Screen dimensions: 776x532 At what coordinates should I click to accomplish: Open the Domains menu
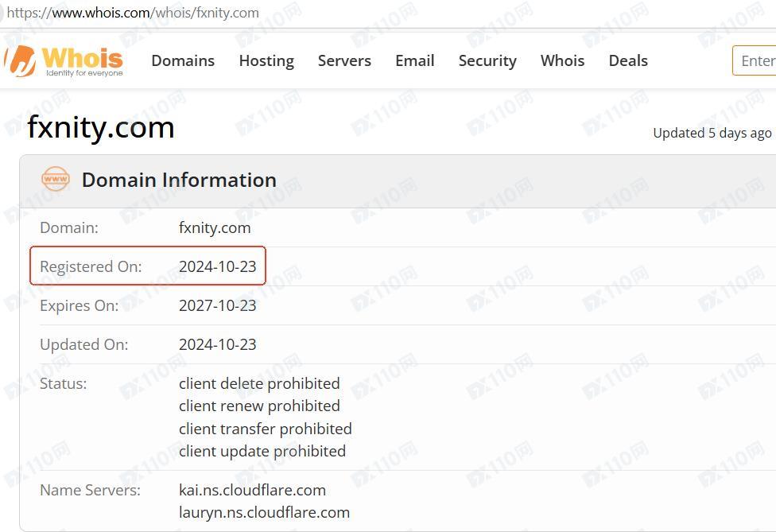(x=183, y=60)
